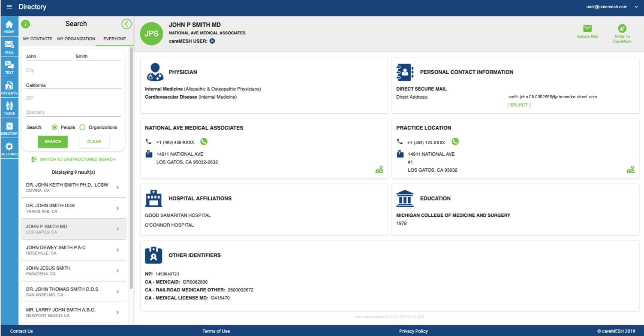Click the Secure Mail envelope icon
Screen dimensions: 644x336
[x=587, y=28]
